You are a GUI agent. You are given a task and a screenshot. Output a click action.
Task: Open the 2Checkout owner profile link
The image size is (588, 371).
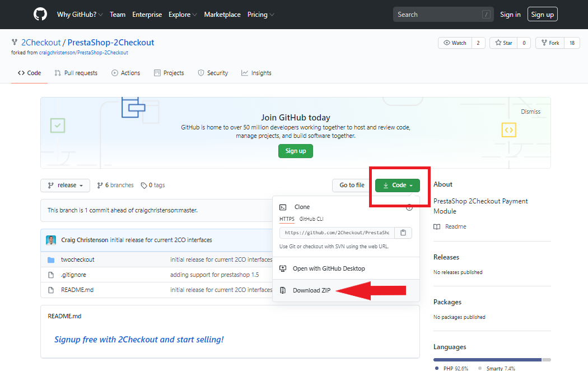(x=41, y=43)
